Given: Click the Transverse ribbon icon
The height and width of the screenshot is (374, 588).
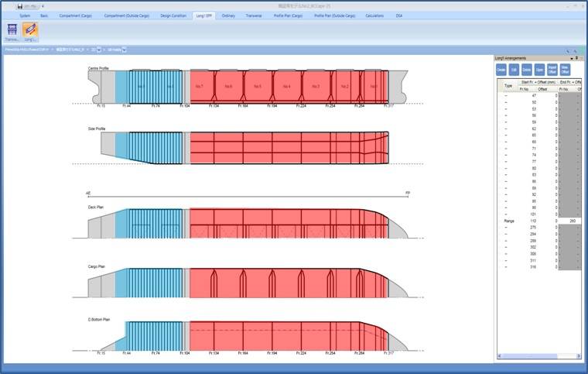Looking at the screenshot, I should pyautogui.click(x=12, y=31).
